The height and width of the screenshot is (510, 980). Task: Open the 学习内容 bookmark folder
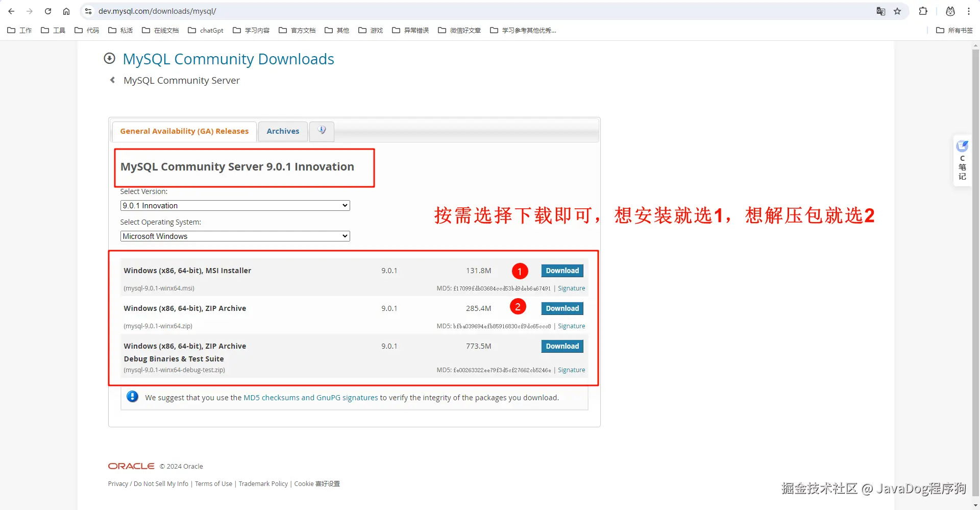tap(251, 31)
